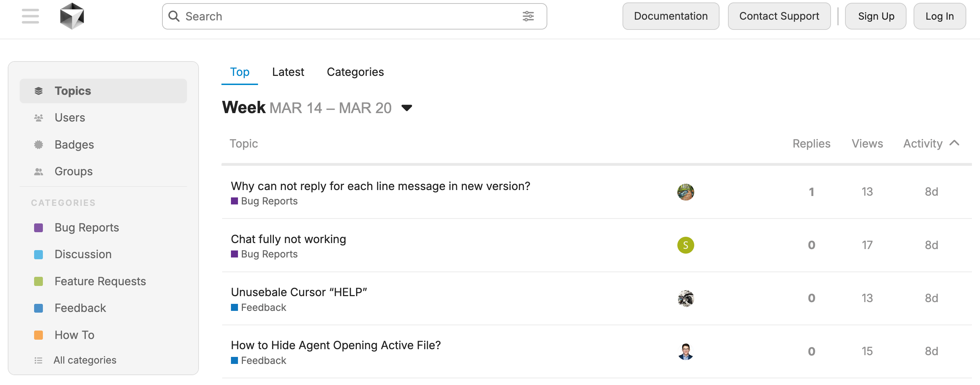Screen dimensions: 980x385
Task: Click the Sign Up button
Action: pos(876,16)
